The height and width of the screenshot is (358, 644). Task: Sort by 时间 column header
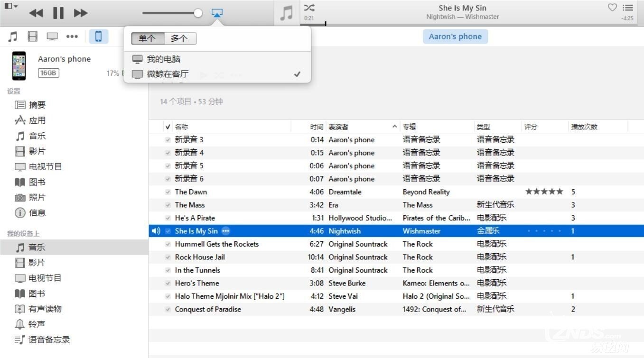click(317, 127)
